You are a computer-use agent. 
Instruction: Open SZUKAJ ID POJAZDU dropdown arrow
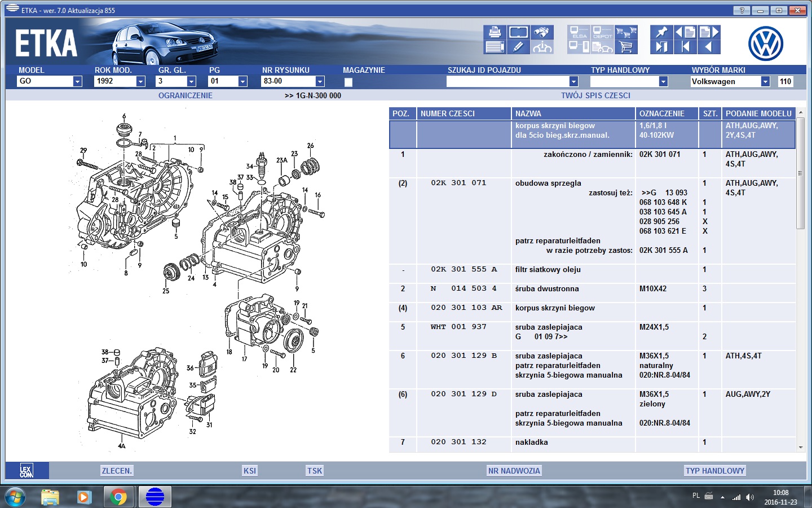573,81
